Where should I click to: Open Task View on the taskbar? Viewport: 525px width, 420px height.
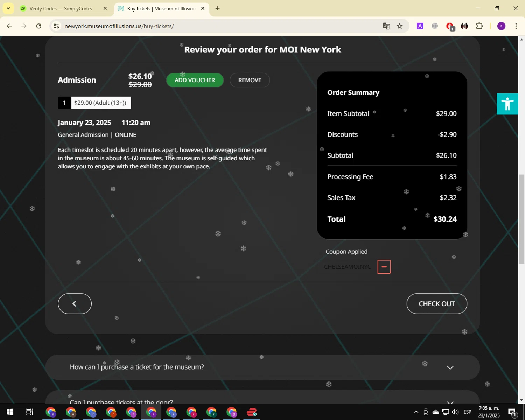click(30, 412)
